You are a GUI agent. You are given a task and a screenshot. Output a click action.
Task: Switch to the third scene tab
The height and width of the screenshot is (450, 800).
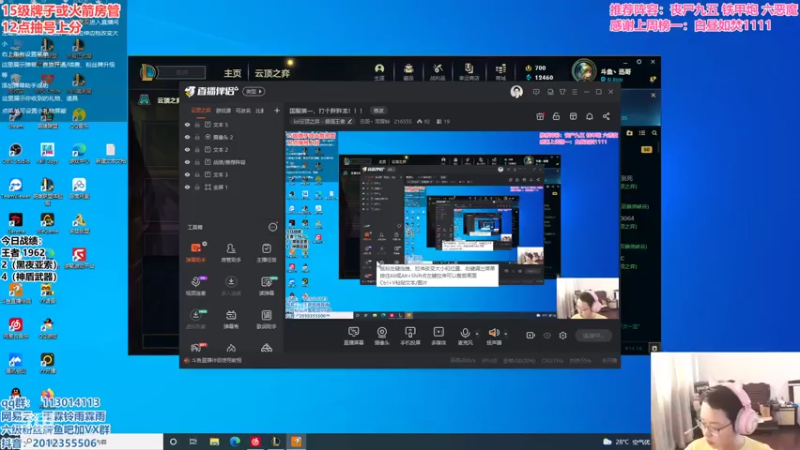[243, 110]
